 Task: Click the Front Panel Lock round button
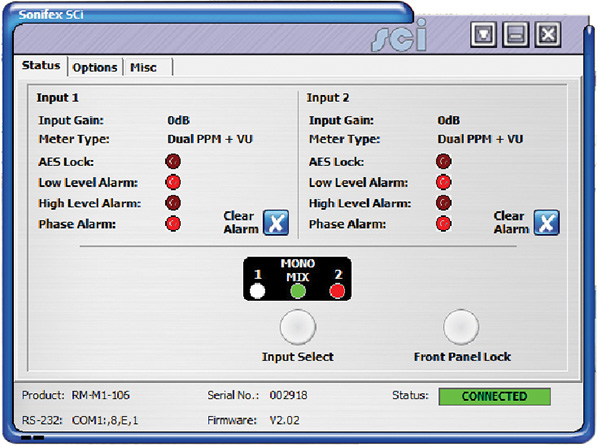[x=461, y=327]
